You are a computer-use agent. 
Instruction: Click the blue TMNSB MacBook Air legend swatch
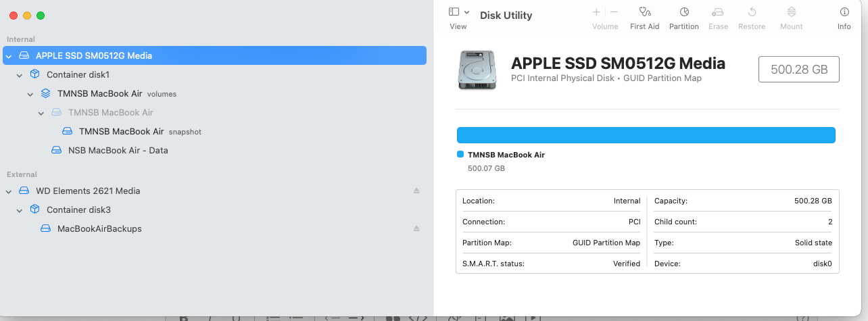[x=460, y=154]
